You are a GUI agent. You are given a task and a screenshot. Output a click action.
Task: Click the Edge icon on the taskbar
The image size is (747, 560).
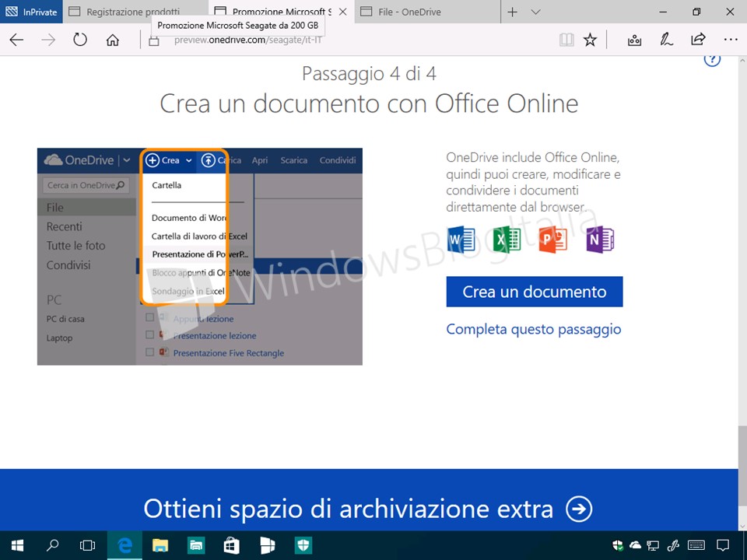pyautogui.click(x=124, y=545)
